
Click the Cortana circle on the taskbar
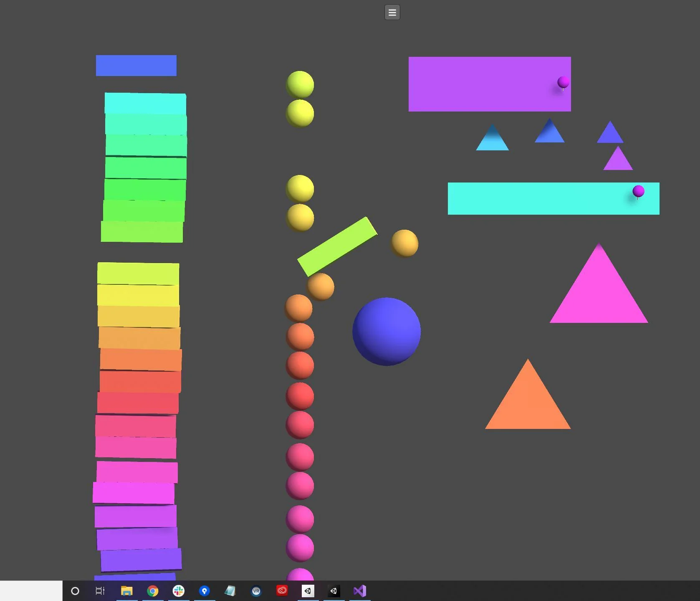point(75,591)
